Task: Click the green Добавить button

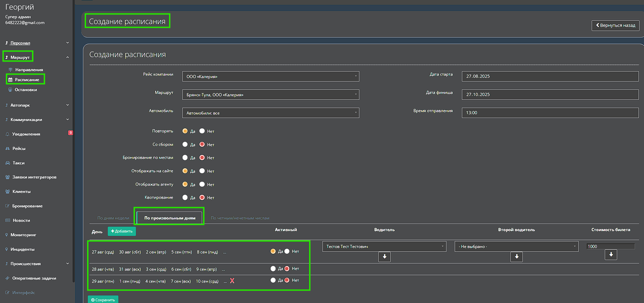Action: 122,231
